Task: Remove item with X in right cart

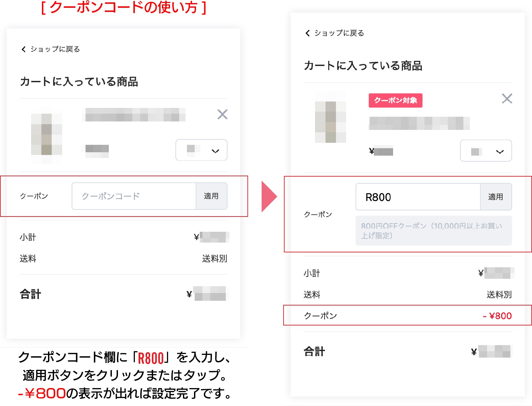Action: coord(507,98)
